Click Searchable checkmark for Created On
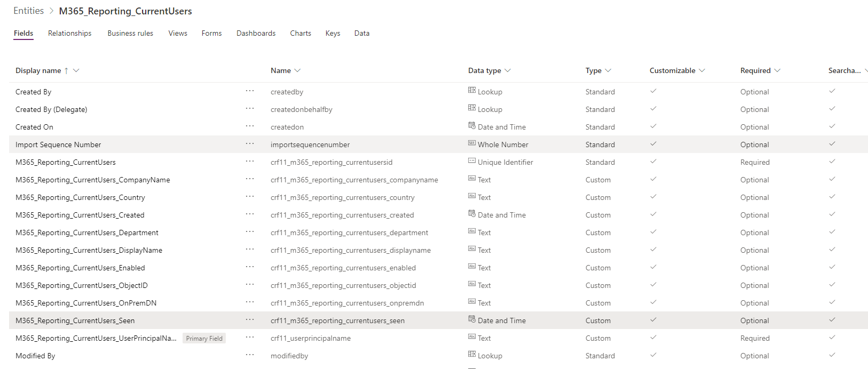This screenshot has width=868, height=369. pos(832,126)
